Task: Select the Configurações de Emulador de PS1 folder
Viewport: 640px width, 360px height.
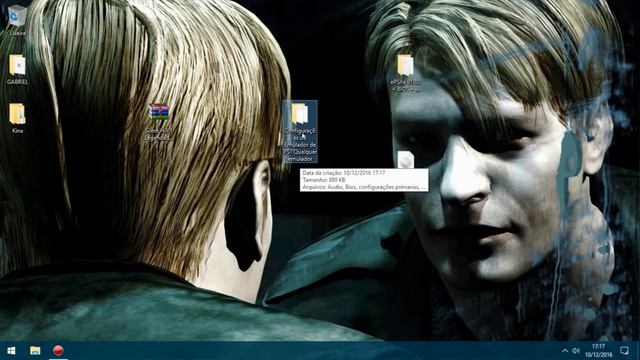Action: [x=300, y=132]
